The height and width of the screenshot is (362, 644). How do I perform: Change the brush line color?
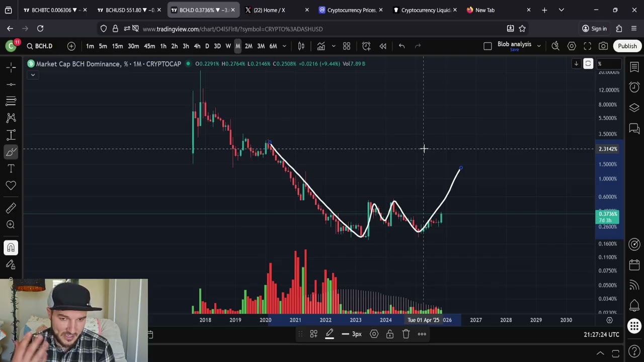tap(330, 334)
